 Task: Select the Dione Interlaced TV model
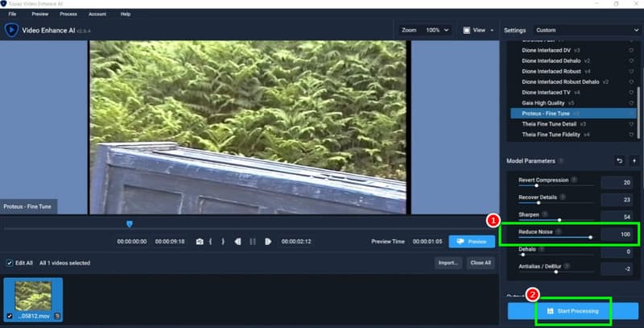572,93
